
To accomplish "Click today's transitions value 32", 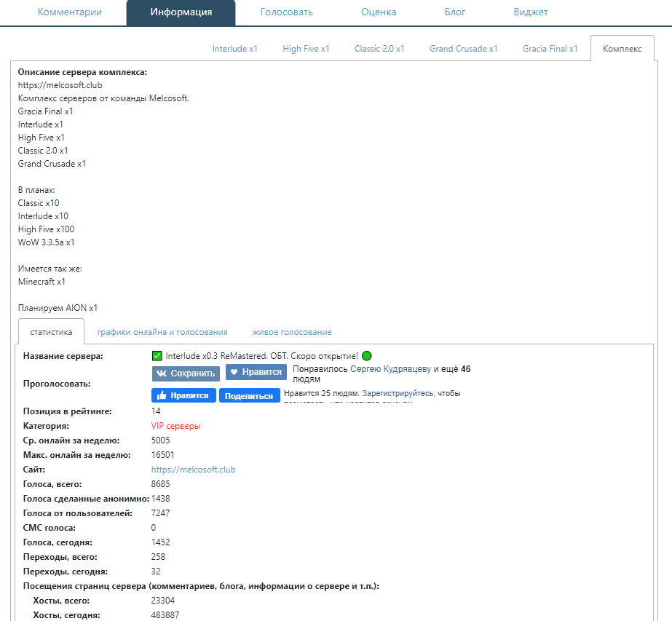I will (156, 571).
